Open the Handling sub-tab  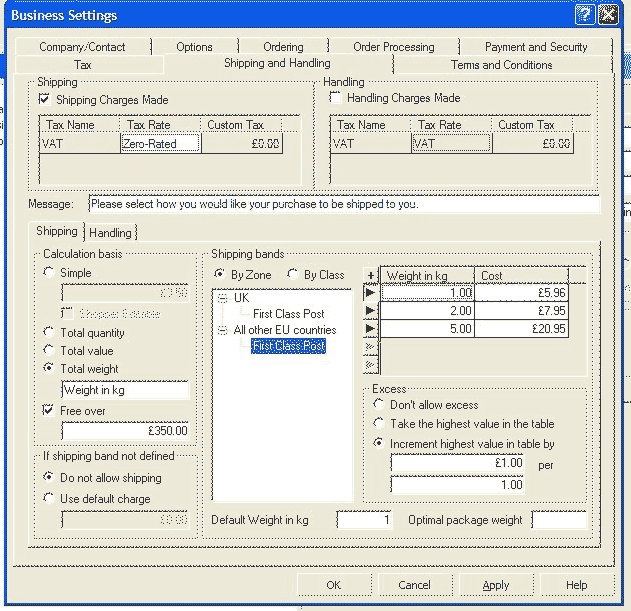click(x=110, y=233)
